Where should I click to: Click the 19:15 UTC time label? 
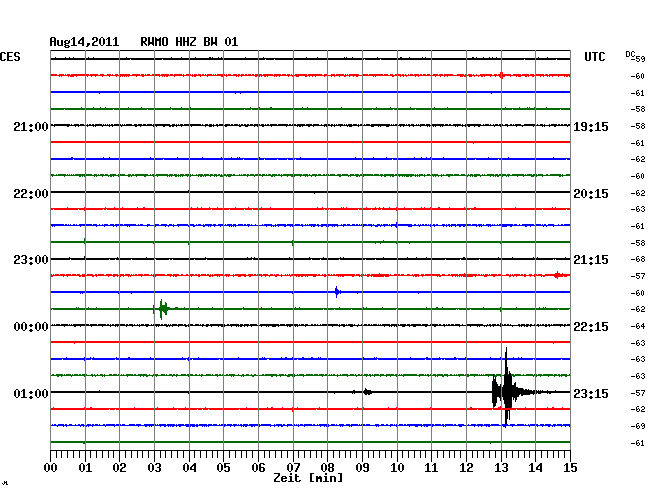[591, 126]
